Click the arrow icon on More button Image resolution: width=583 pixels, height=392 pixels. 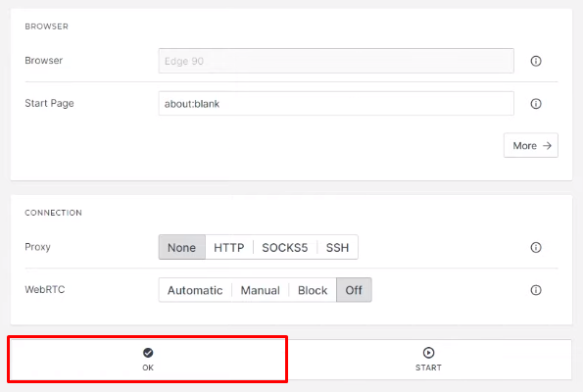(547, 145)
